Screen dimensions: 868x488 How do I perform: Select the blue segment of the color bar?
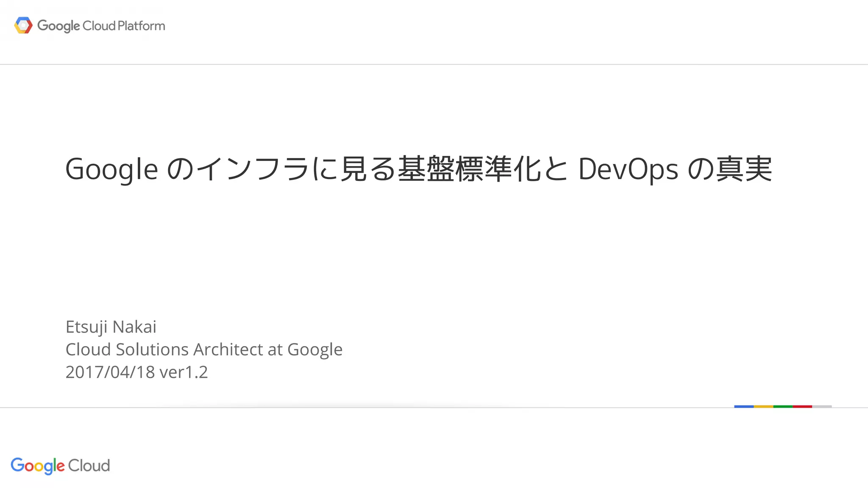(744, 406)
